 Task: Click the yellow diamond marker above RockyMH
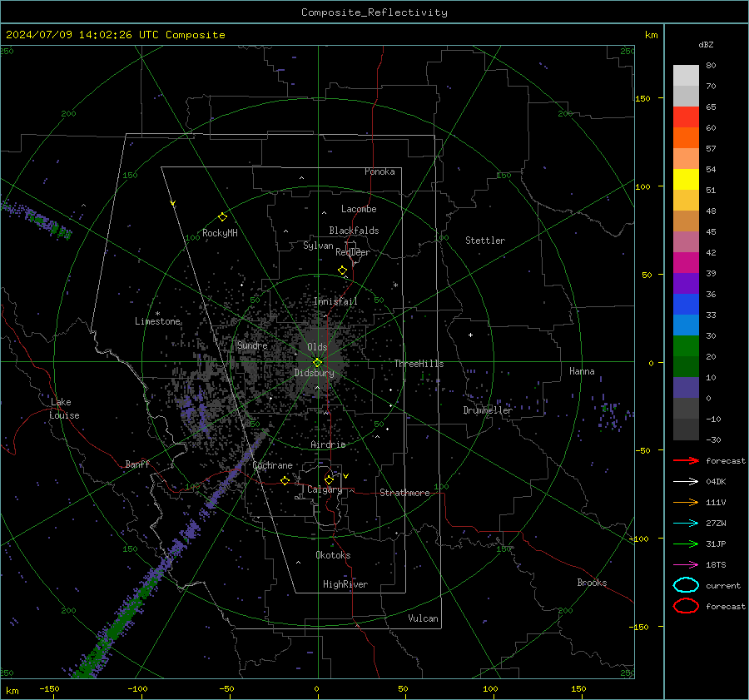[222, 217]
